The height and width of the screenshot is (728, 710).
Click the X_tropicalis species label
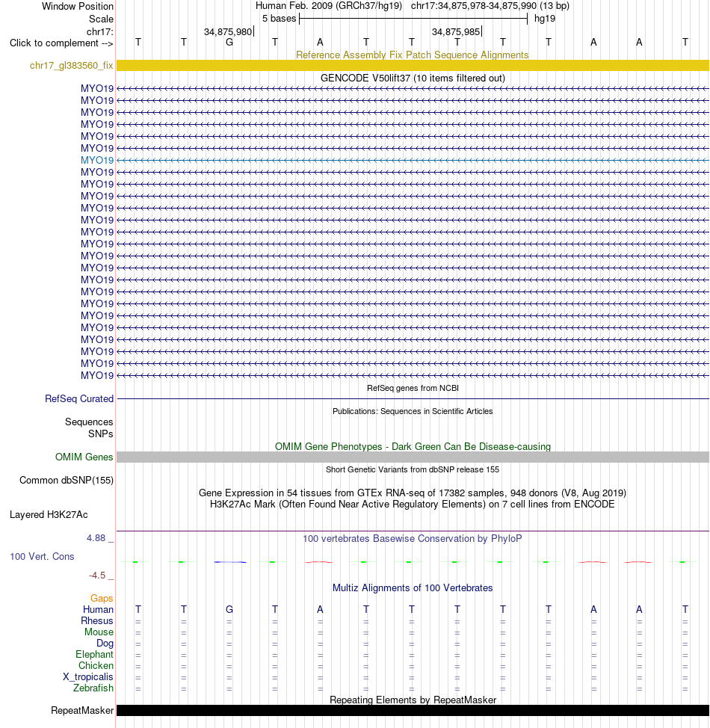point(87,677)
